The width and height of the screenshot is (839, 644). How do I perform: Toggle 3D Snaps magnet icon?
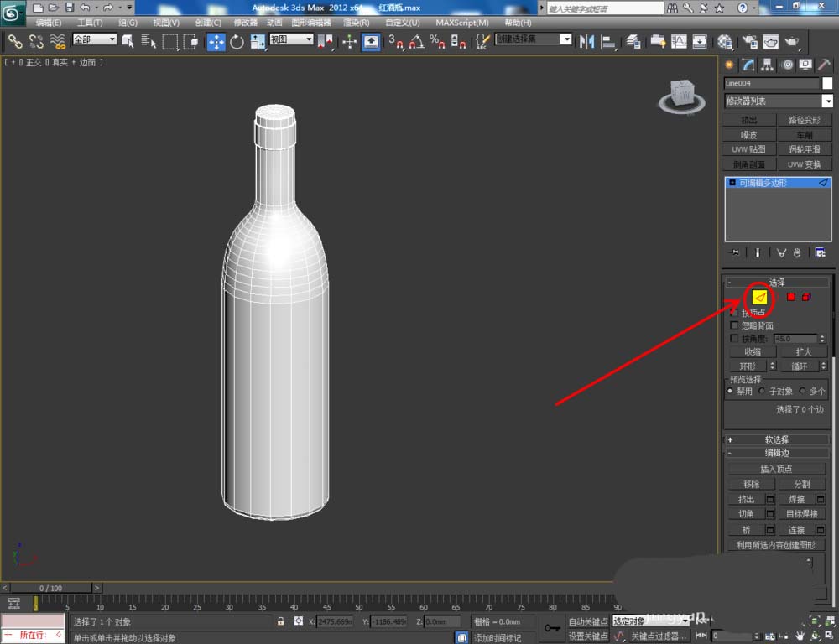pyautogui.click(x=396, y=41)
